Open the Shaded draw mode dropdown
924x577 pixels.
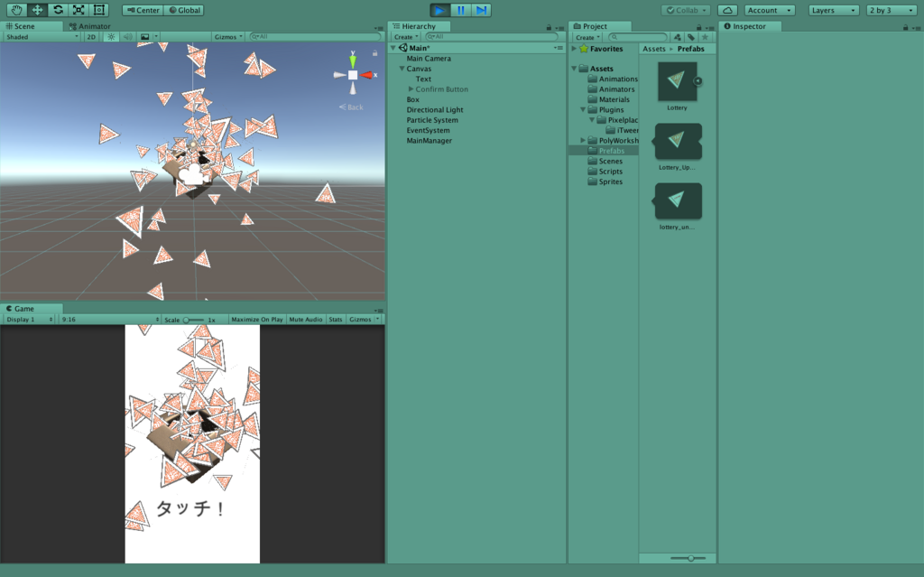coord(42,37)
